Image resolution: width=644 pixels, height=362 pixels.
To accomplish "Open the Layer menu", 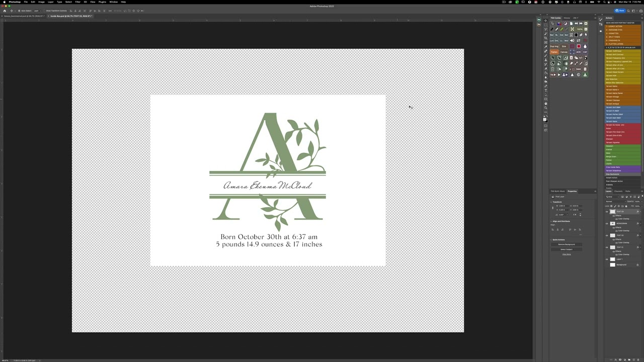I will (x=51, y=2).
